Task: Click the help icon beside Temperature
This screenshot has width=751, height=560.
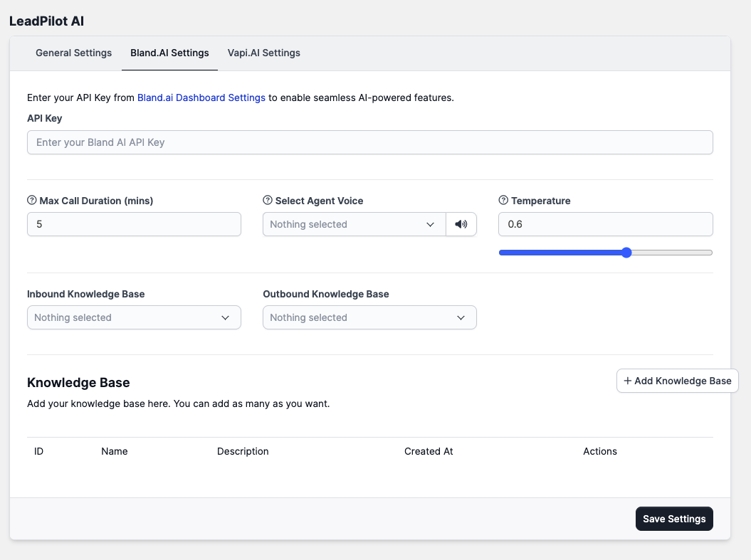Action: (504, 201)
